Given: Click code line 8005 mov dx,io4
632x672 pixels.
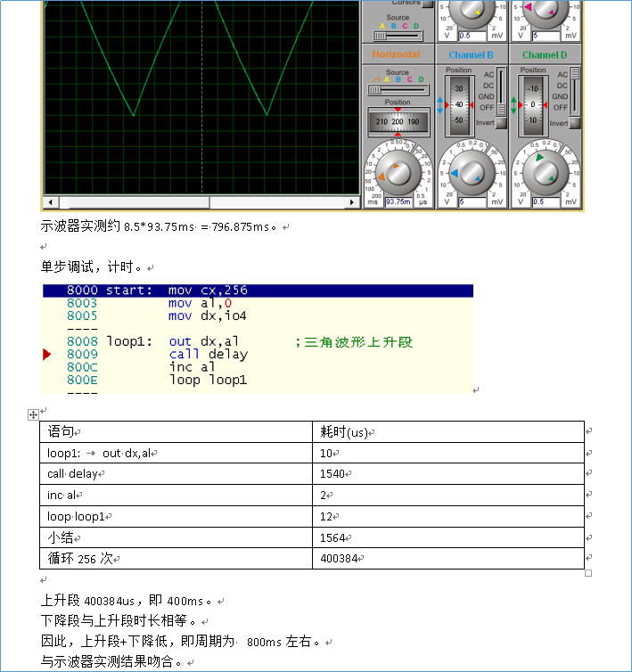Looking at the screenshot, I should coord(157,316).
